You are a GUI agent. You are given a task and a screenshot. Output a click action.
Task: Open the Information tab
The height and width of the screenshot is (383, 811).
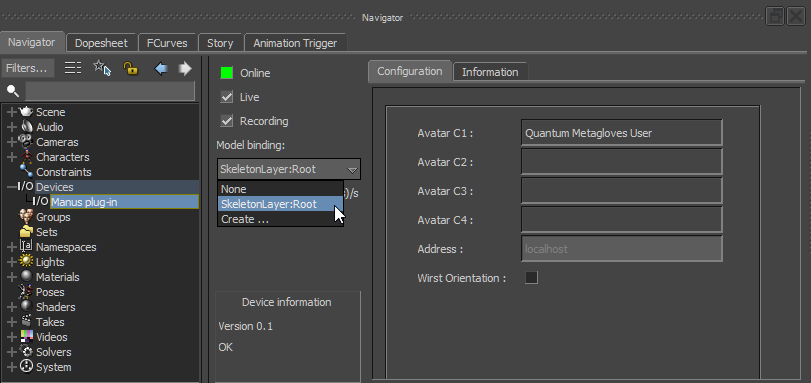(x=490, y=72)
